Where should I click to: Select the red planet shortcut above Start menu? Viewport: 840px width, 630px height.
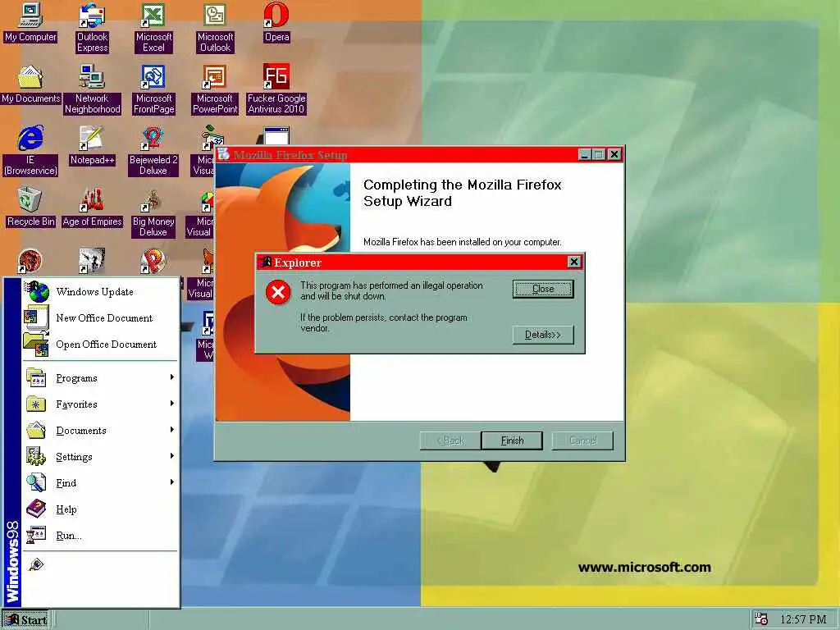(x=30, y=261)
